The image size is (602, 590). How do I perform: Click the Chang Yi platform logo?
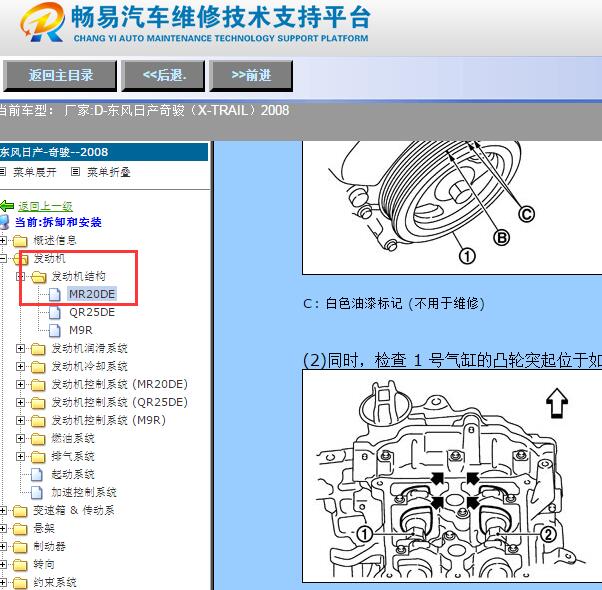point(42,22)
